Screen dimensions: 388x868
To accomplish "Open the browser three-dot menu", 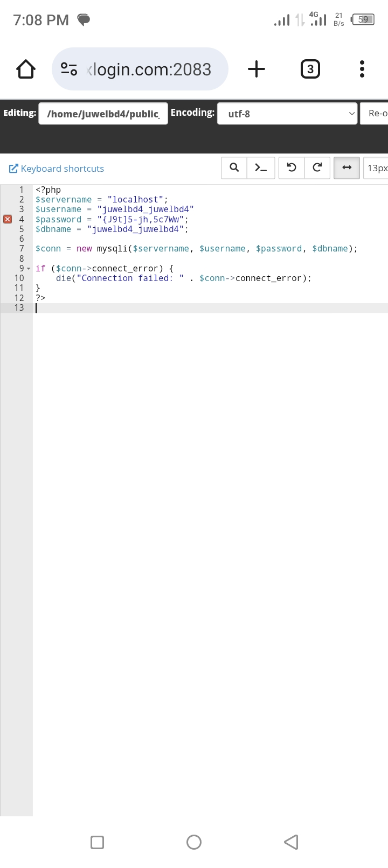I will [x=362, y=69].
